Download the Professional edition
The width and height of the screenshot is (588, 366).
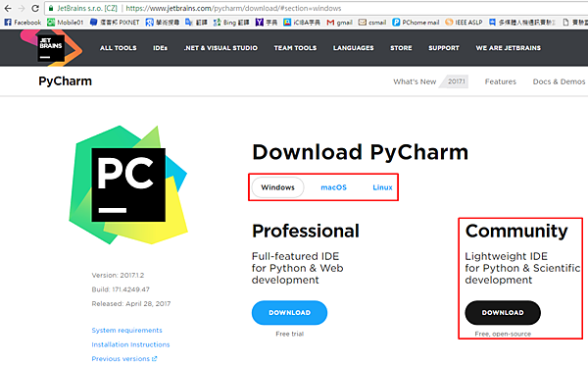[289, 313]
